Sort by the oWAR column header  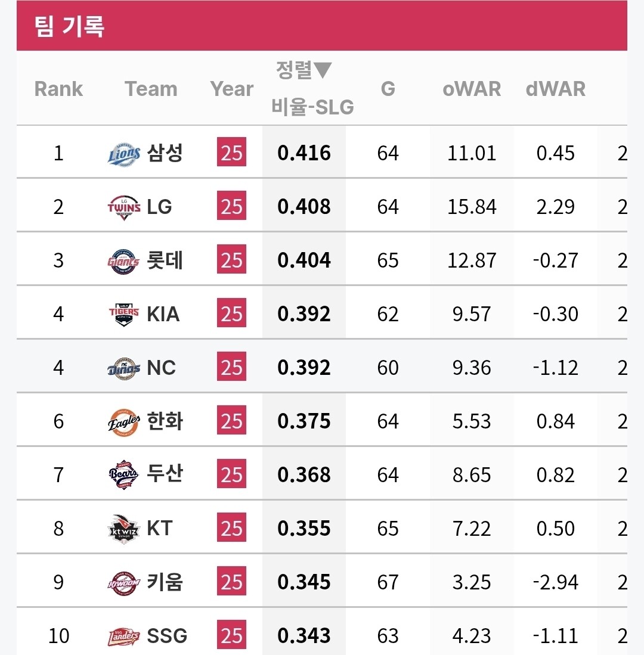click(x=472, y=89)
